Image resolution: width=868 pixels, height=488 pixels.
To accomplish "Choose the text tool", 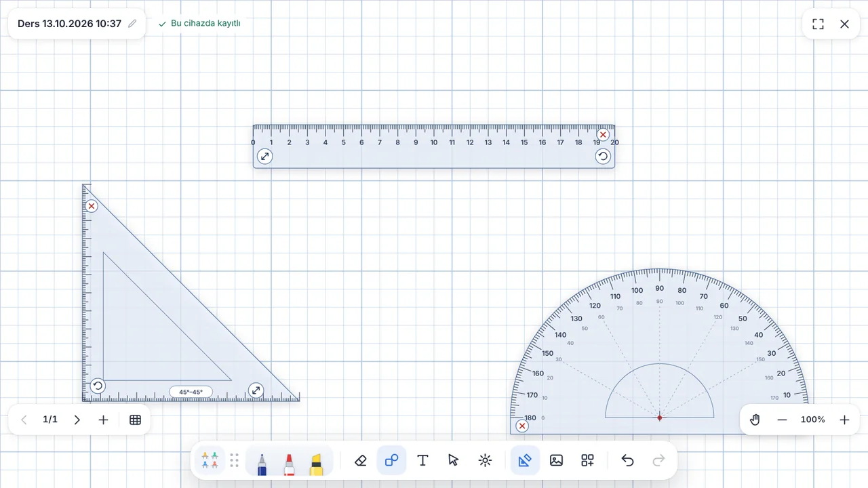I will (422, 461).
